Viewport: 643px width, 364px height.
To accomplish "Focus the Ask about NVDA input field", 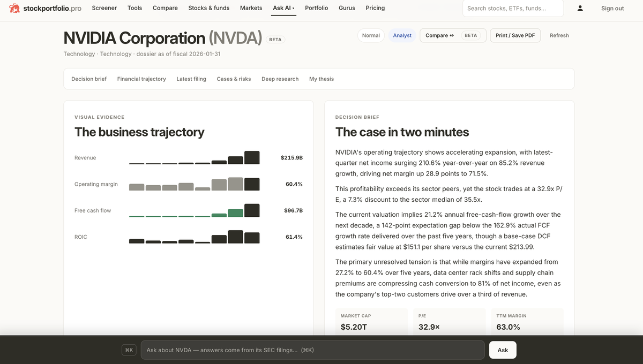I will click(x=312, y=350).
